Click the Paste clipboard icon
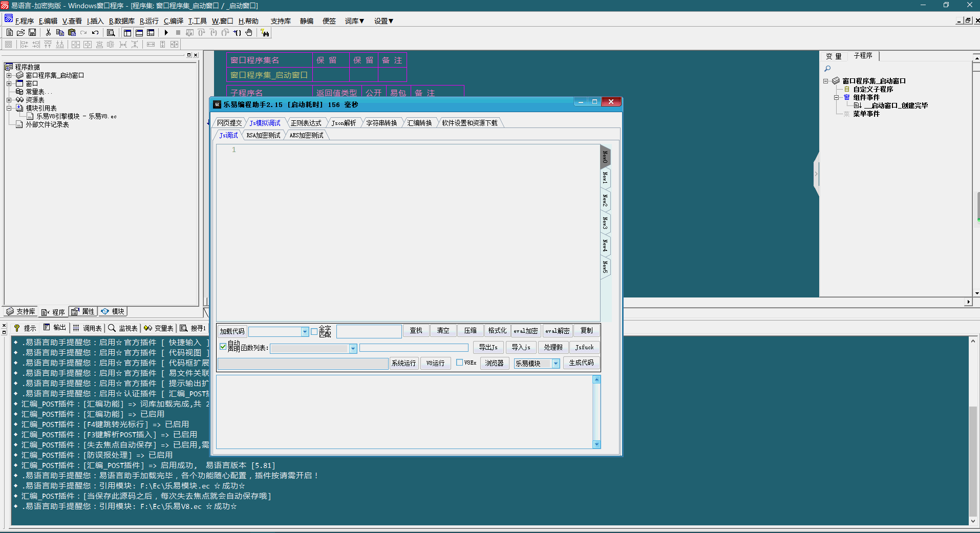This screenshot has width=980, height=533. coord(72,33)
